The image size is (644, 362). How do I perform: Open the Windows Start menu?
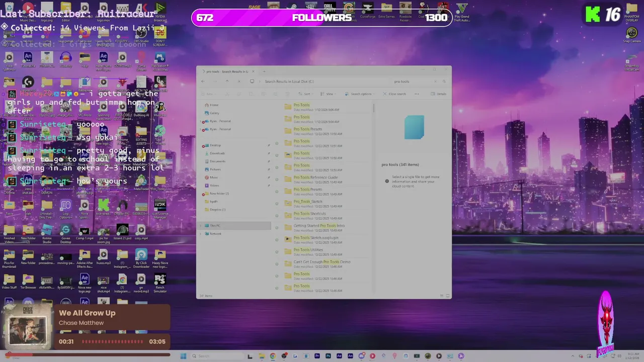click(x=183, y=356)
